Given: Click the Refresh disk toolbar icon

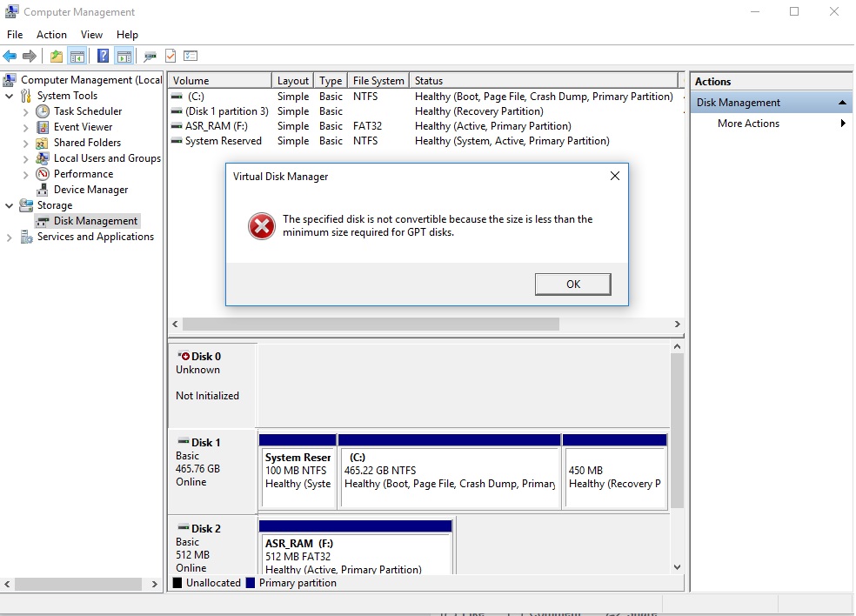Looking at the screenshot, I should (150, 56).
